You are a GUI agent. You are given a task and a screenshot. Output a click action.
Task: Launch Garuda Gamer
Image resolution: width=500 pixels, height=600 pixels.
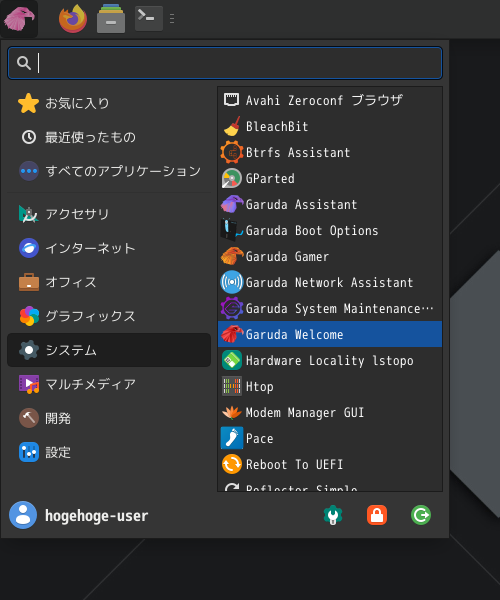330,256
